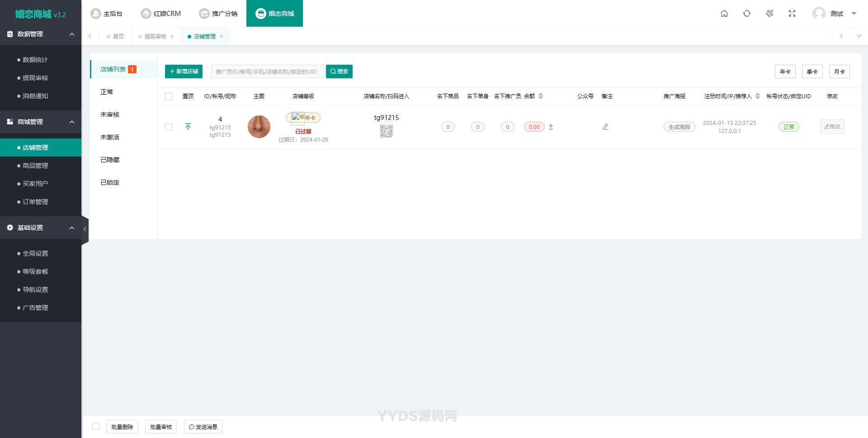Click the 生成海报 button
The image size is (868, 438).
[679, 127]
